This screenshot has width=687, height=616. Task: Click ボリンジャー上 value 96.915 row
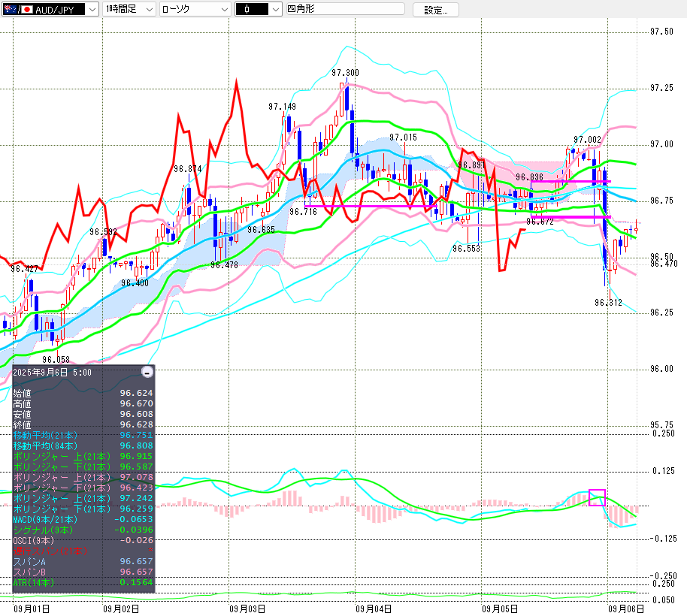pos(83,456)
